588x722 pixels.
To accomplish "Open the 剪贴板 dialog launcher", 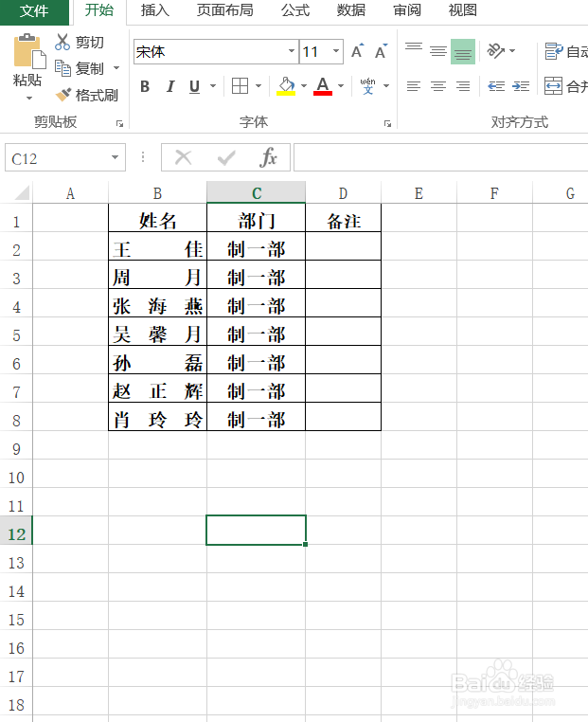I will [119, 123].
